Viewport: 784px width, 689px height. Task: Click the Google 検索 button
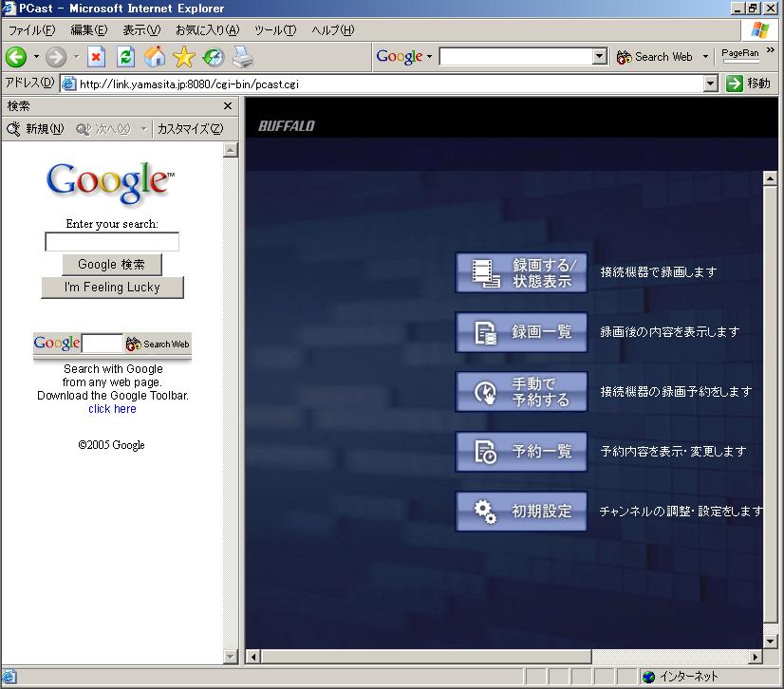112,265
